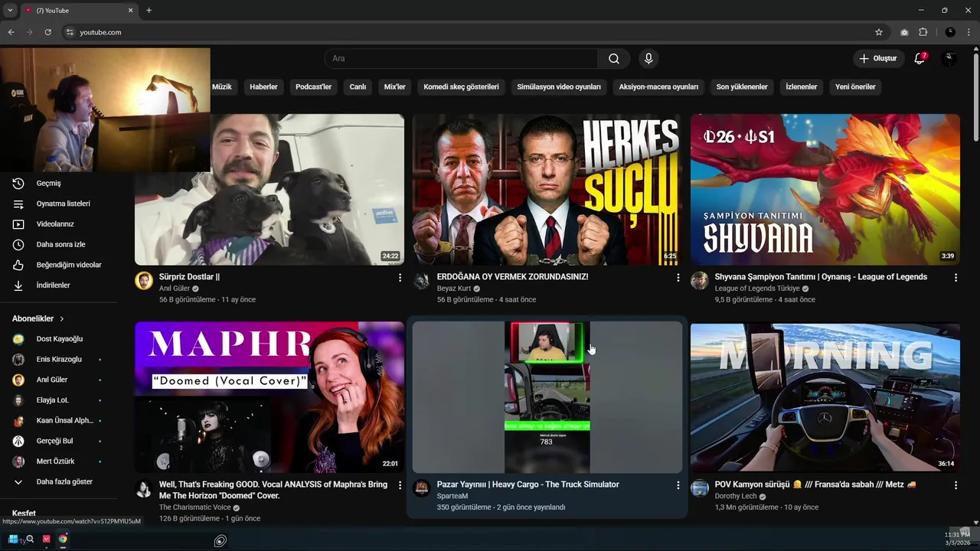Open options menu for ERDOĞANA OY VERMEK video
The image size is (980, 551).
(678, 278)
